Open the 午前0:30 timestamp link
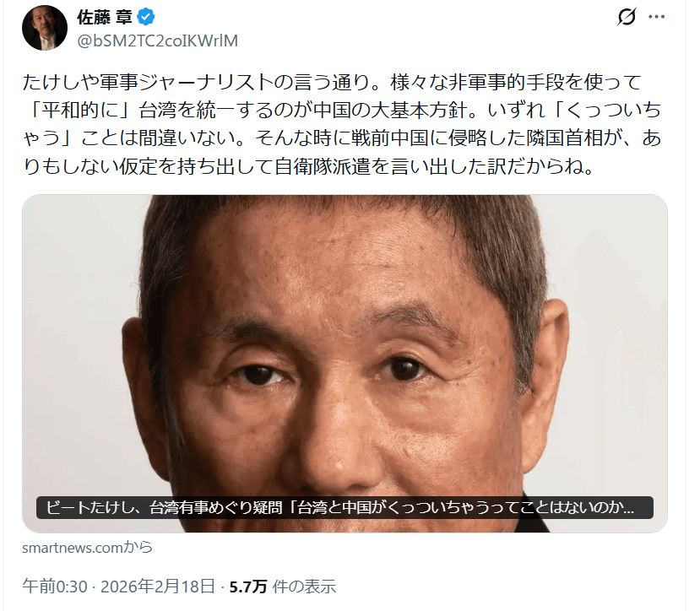Viewport: 700px width, 611px height. click(x=55, y=587)
